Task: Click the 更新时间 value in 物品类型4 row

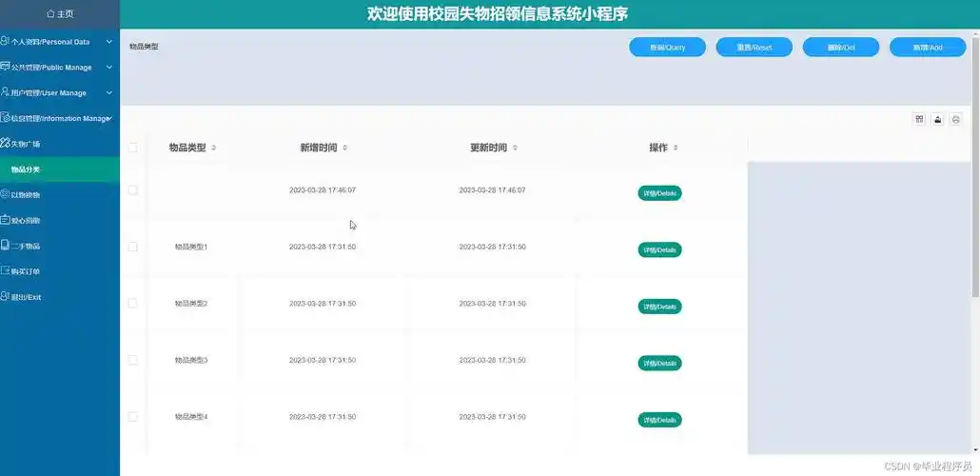Action: pos(493,417)
